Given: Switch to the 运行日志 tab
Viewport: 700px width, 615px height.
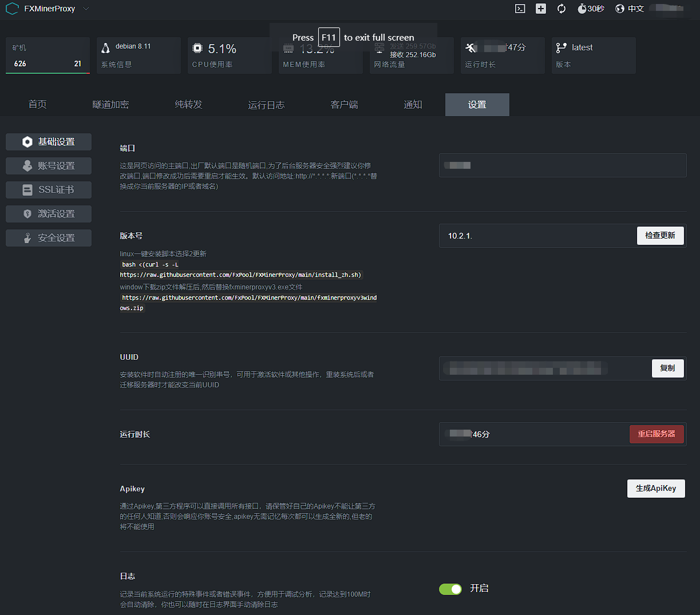Looking at the screenshot, I should coord(266,105).
